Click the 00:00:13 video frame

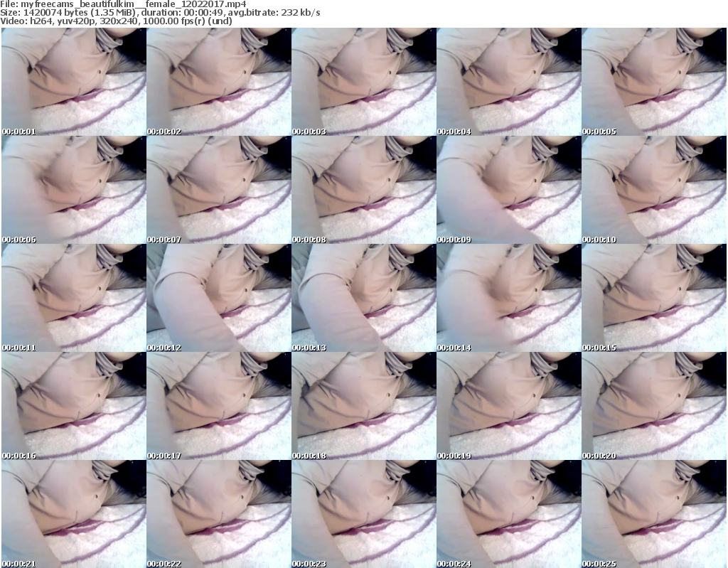point(364,298)
